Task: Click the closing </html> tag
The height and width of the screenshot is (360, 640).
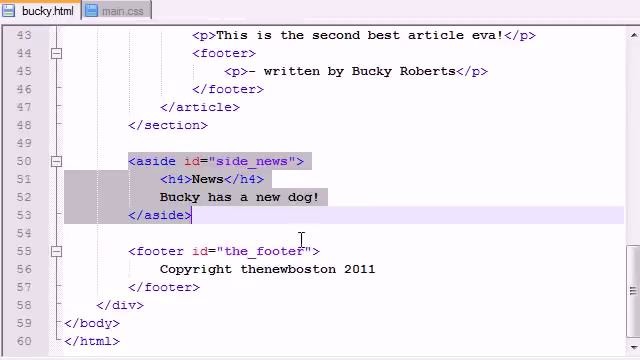Action: [92, 341]
